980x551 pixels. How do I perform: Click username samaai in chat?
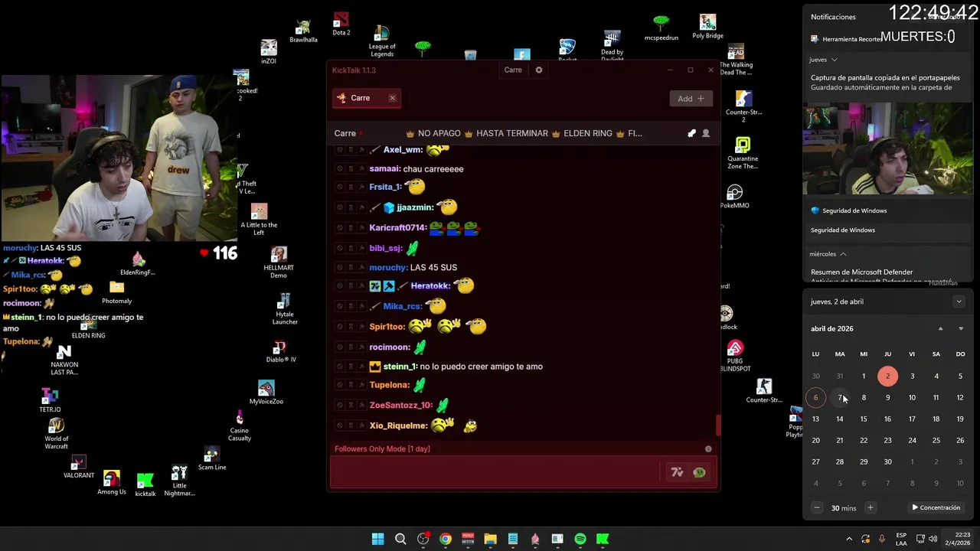click(x=385, y=169)
